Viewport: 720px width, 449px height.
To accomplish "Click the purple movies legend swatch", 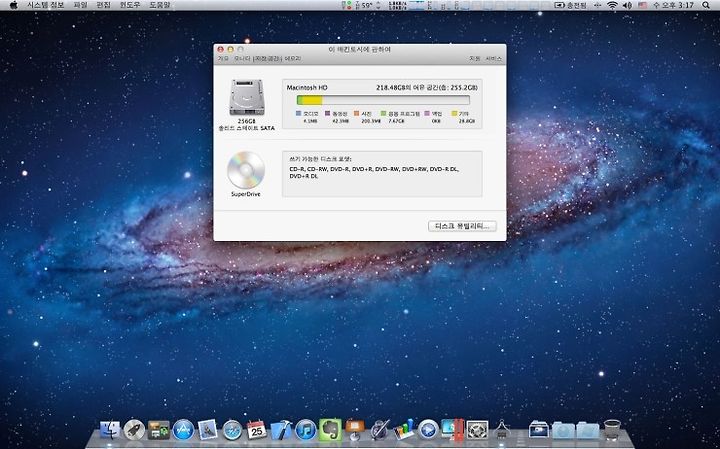I will (x=328, y=113).
